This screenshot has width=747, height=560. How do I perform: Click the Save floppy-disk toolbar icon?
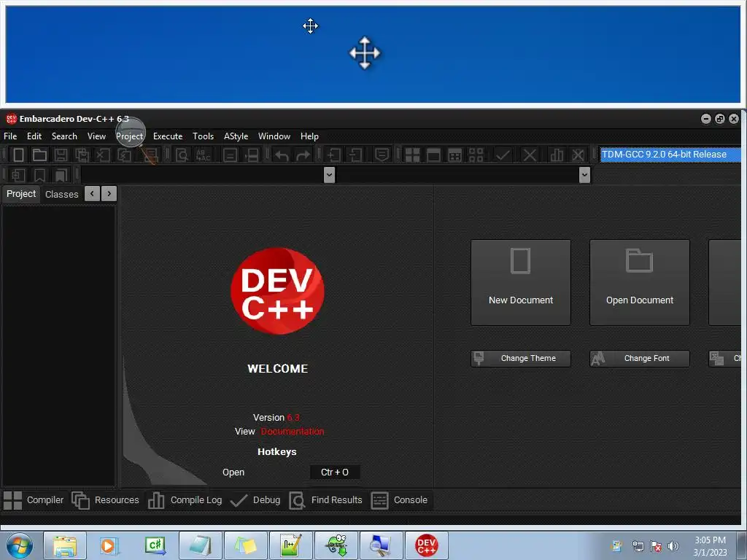pos(61,155)
